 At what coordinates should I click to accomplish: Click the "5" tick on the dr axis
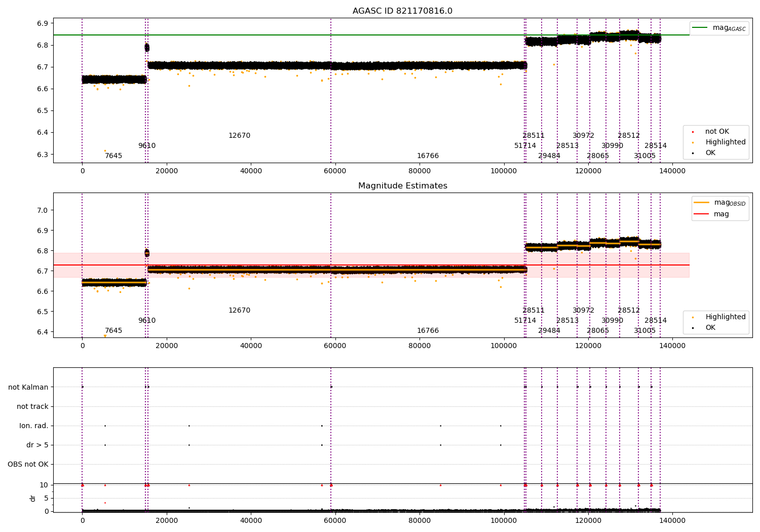pos(47,499)
